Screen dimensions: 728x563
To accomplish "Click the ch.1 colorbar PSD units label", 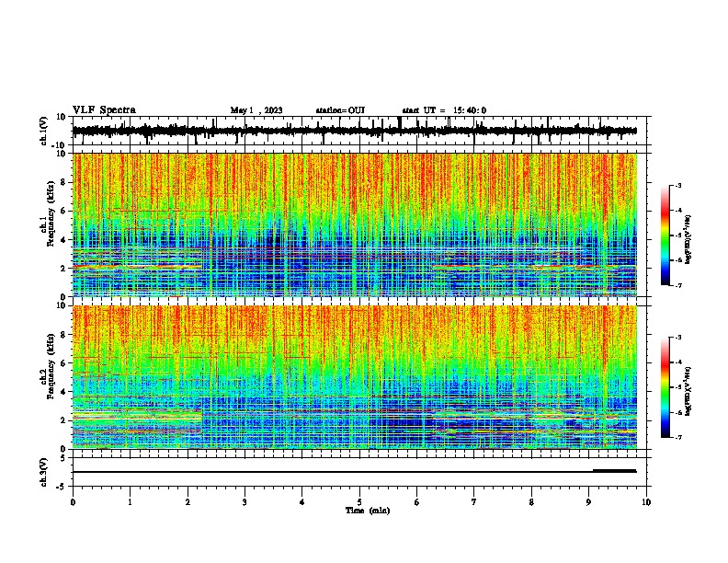I will coord(688,240).
